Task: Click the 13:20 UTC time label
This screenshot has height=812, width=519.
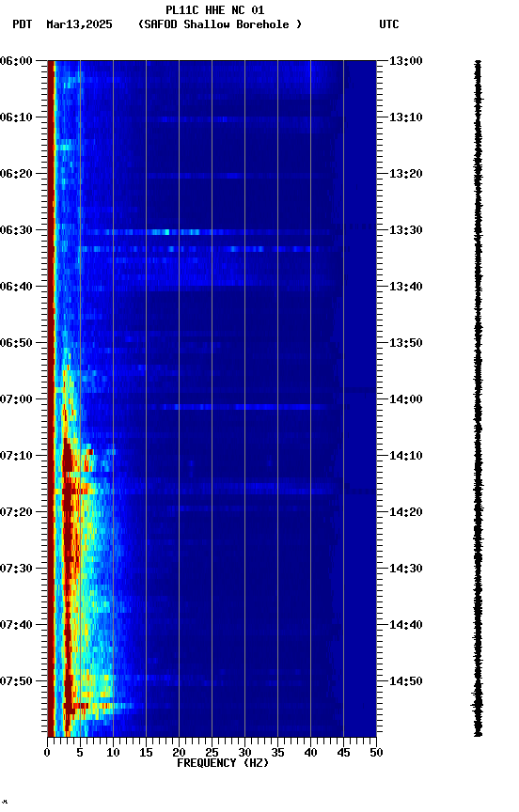Action: pos(406,174)
